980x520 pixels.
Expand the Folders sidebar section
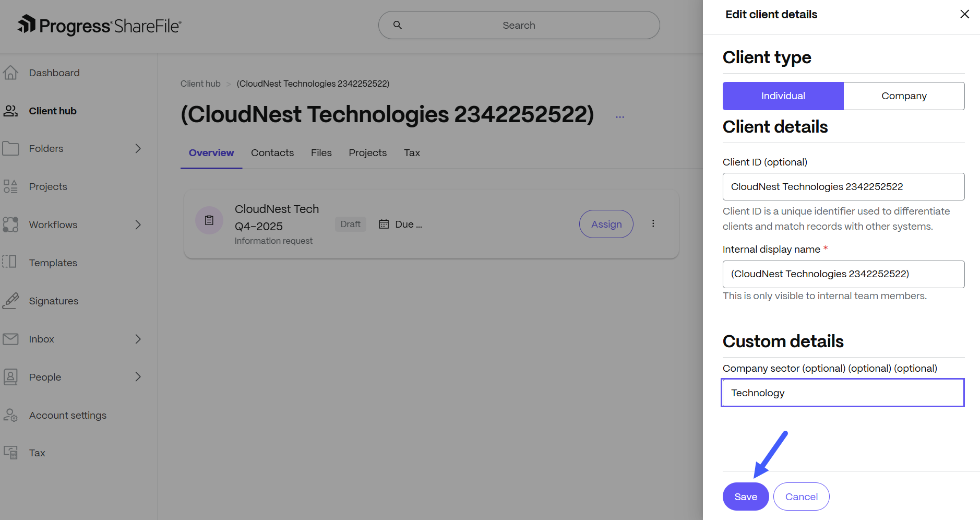[x=138, y=148]
